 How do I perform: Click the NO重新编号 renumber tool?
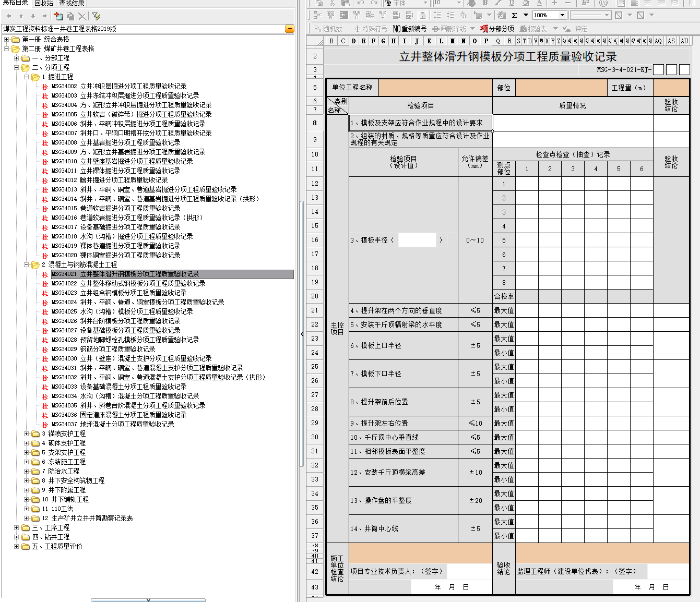pos(410,29)
